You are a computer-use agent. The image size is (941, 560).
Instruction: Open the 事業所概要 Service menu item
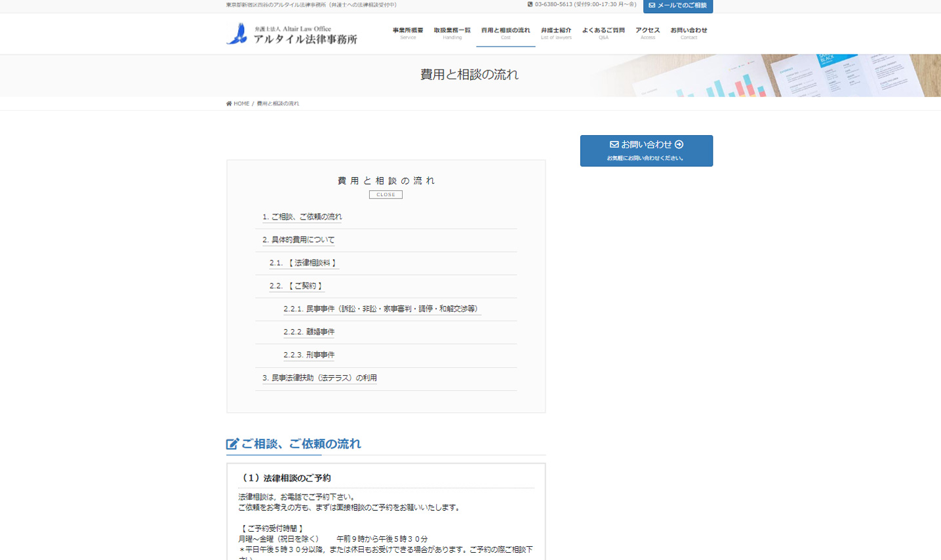tap(408, 33)
